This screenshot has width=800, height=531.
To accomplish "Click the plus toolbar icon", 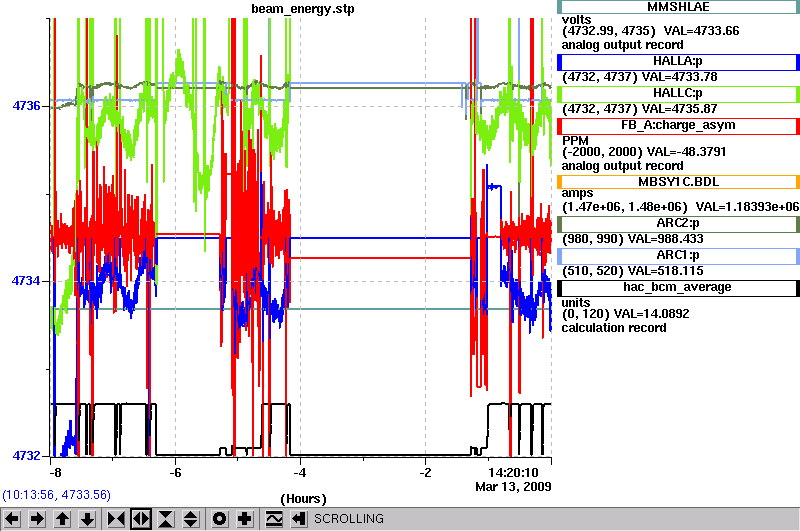I will [245, 519].
